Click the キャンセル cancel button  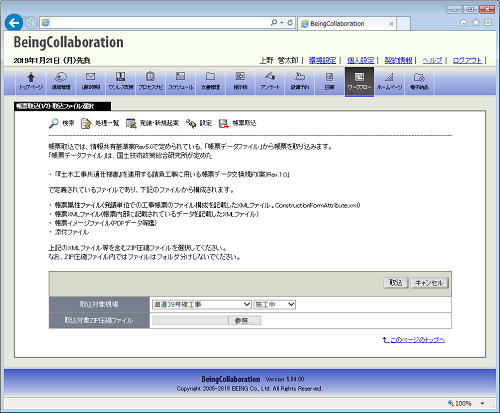[x=429, y=283]
